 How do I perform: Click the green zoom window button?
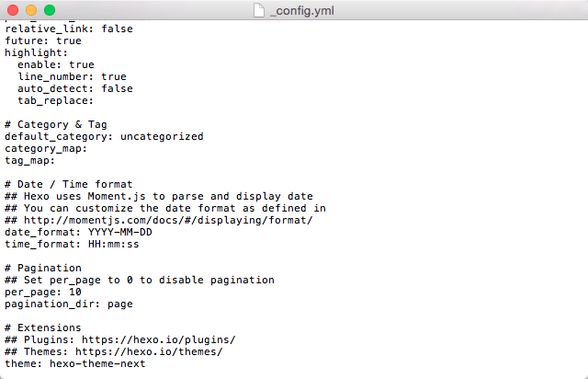pos(50,10)
